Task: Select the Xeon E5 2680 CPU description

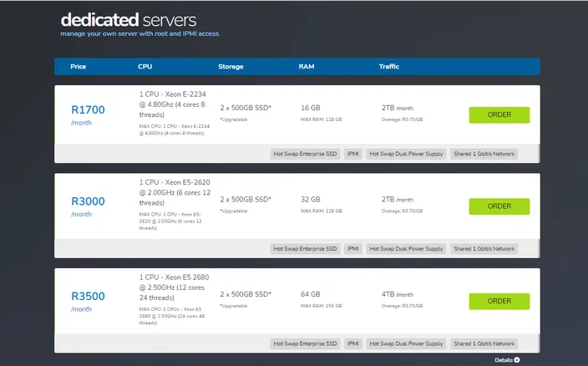Action: 174,287
